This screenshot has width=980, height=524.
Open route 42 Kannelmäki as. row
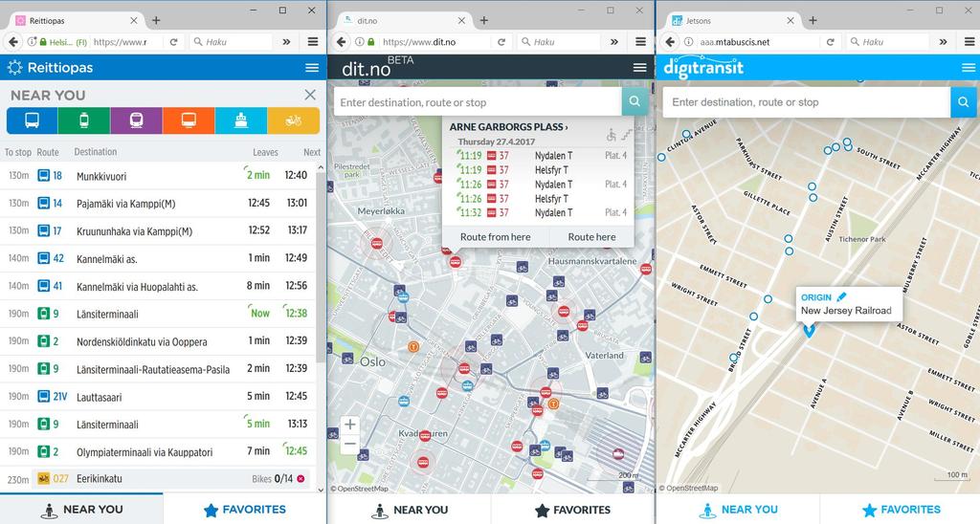(x=158, y=258)
